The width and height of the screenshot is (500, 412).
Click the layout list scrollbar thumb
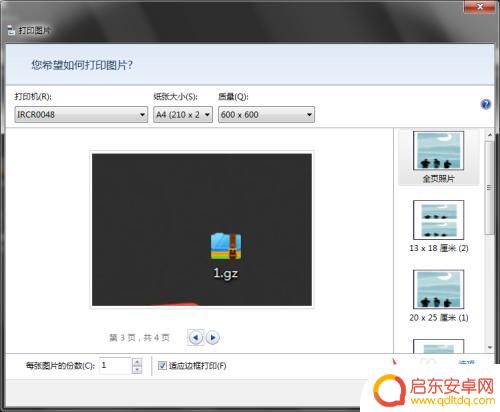(x=490, y=188)
